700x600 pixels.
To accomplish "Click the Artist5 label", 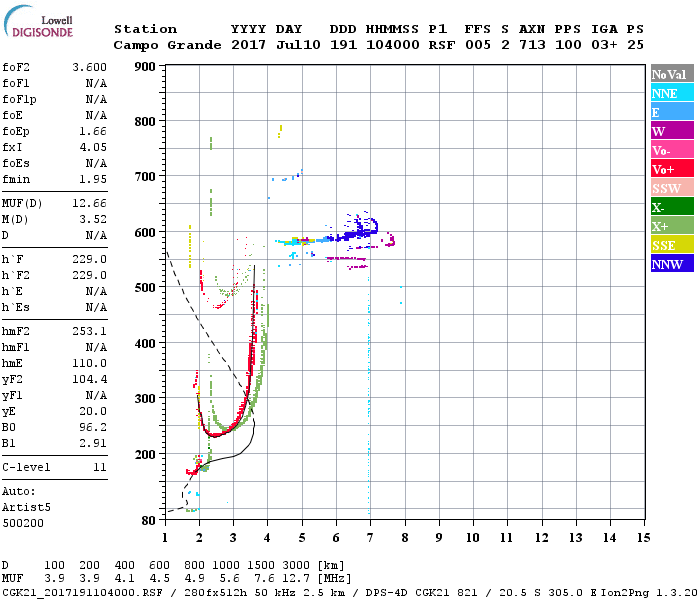I will 26,508.
